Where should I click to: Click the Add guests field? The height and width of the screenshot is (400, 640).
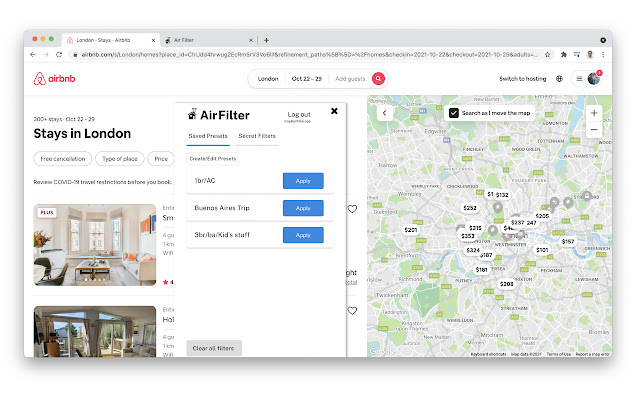(x=350, y=79)
